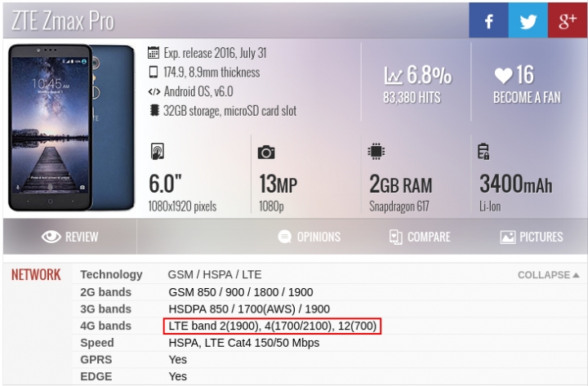Viewport: 588px width, 386px height.
Task: Open the Review tab
Action: click(70, 237)
